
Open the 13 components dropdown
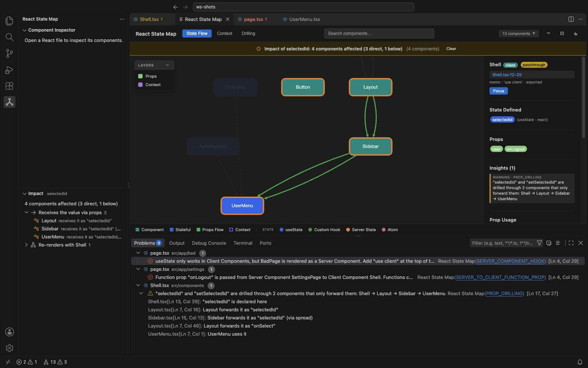[x=519, y=33]
